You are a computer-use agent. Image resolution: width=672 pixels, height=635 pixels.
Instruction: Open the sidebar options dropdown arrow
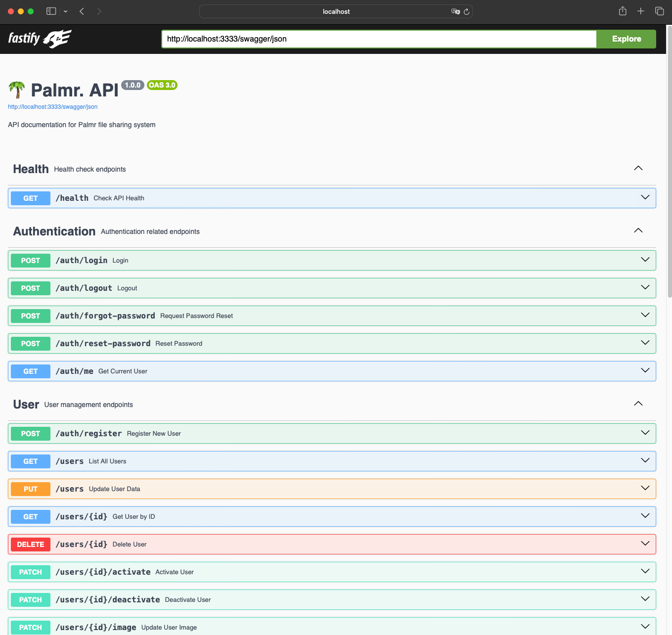[65, 11]
